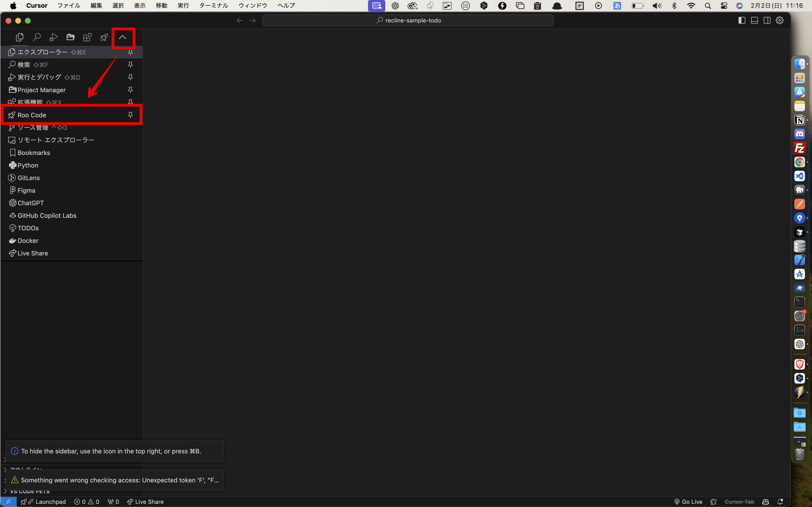
Task: Open the settings gear in title bar
Action: click(x=779, y=21)
